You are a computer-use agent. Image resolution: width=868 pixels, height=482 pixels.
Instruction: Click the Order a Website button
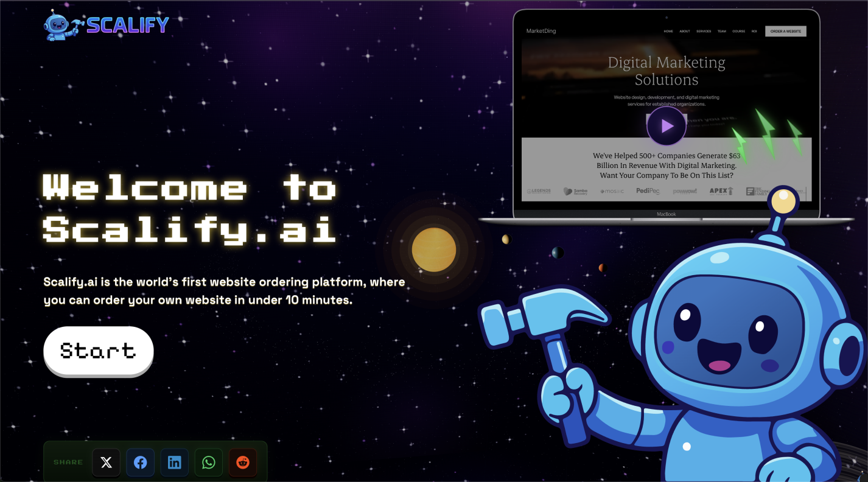click(785, 31)
